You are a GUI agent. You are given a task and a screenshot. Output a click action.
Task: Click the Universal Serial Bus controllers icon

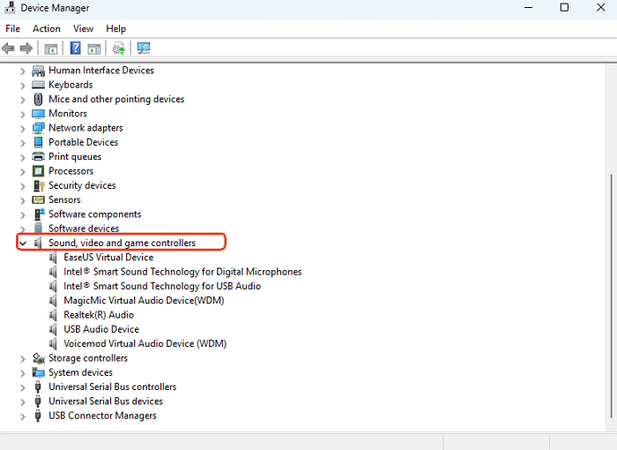coord(38,387)
